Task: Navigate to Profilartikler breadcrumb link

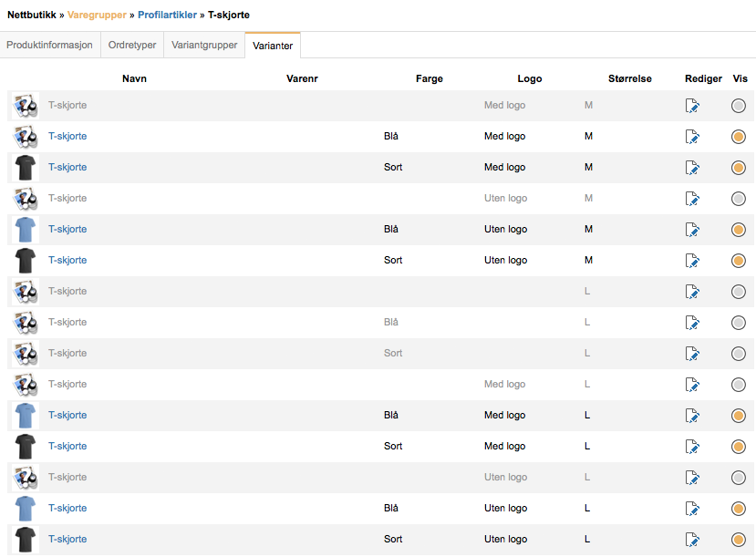Action: (167, 15)
